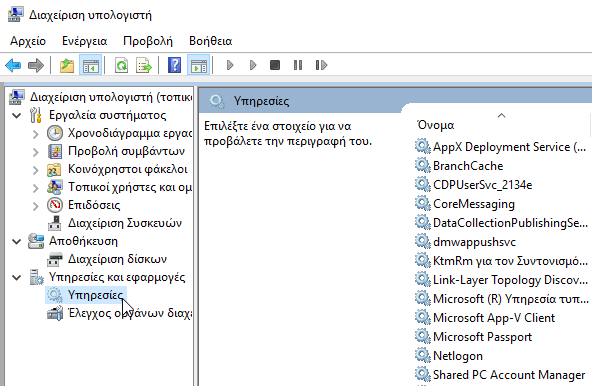Image resolution: width=592 pixels, height=386 pixels.
Task: Expand the Επιδόσεις node
Action: [x=35, y=205]
